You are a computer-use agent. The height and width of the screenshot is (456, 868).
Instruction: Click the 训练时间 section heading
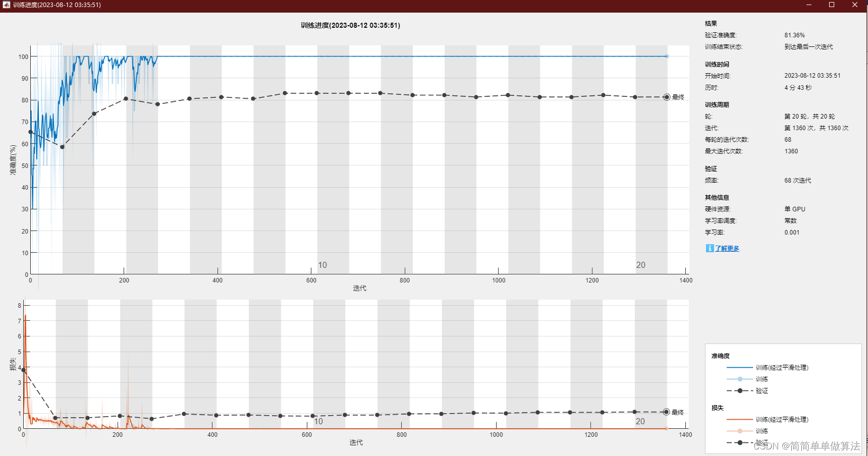tap(717, 65)
